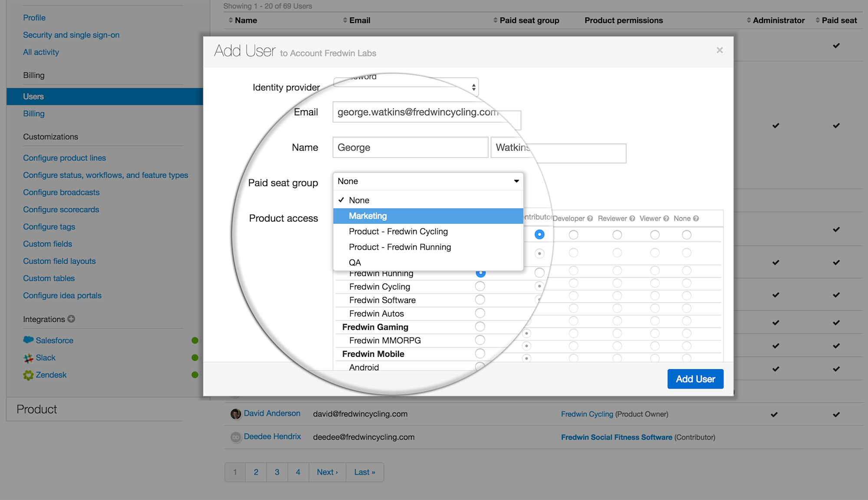The height and width of the screenshot is (500, 868).
Task: Add a new integration via the plus icon
Action: pos(71,319)
